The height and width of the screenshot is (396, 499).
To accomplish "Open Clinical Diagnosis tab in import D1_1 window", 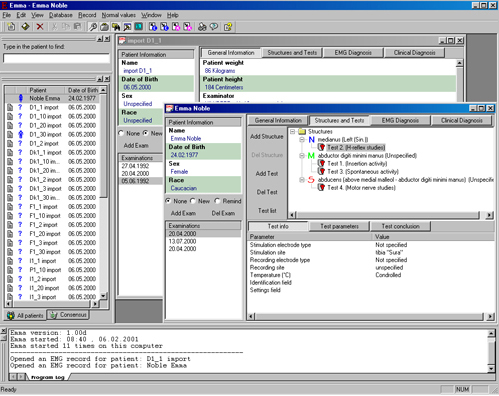I will [414, 53].
